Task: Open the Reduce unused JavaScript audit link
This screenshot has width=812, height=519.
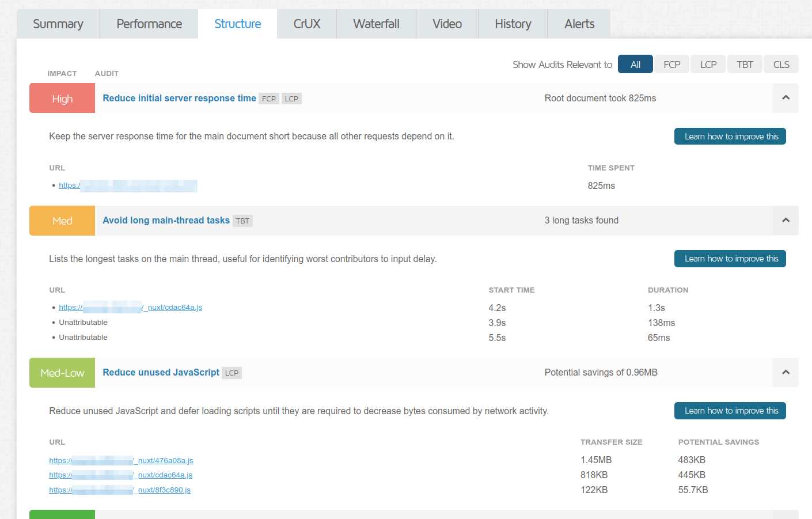Action: (161, 373)
